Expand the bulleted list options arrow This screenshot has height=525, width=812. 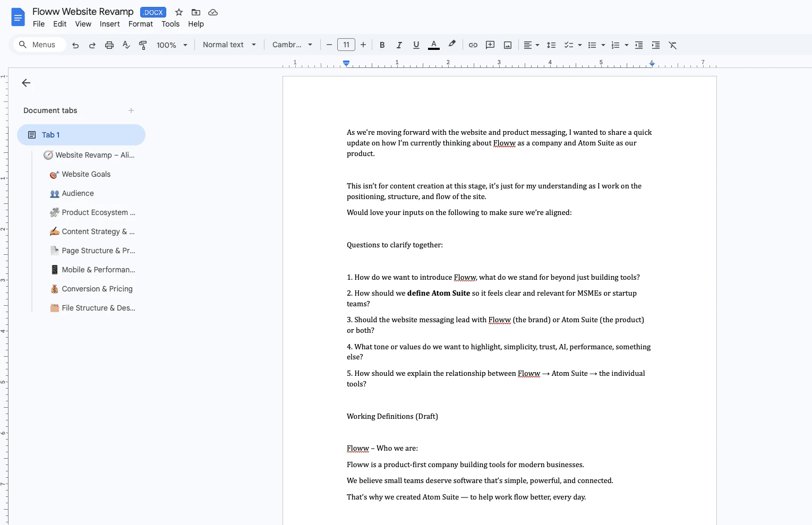pyautogui.click(x=603, y=45)
